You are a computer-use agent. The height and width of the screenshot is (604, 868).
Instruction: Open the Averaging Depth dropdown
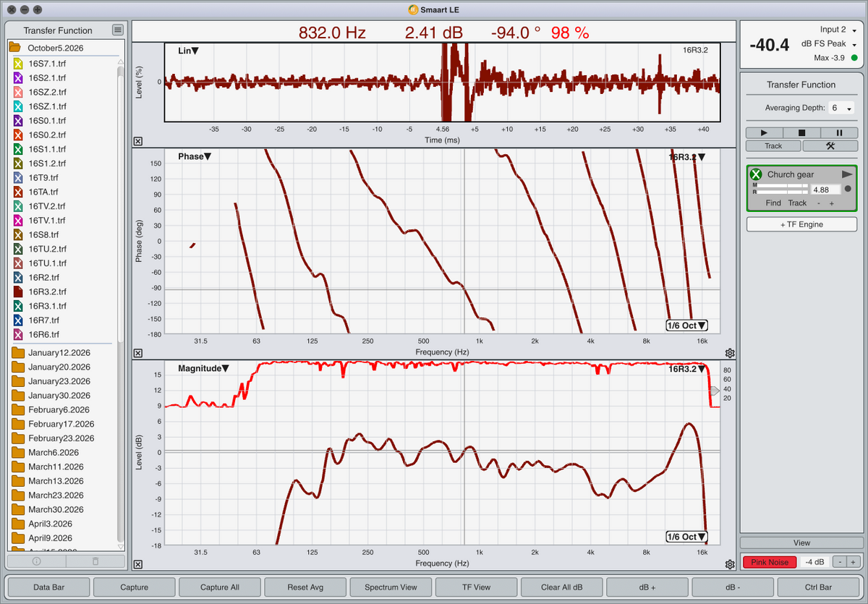point(843,108)
